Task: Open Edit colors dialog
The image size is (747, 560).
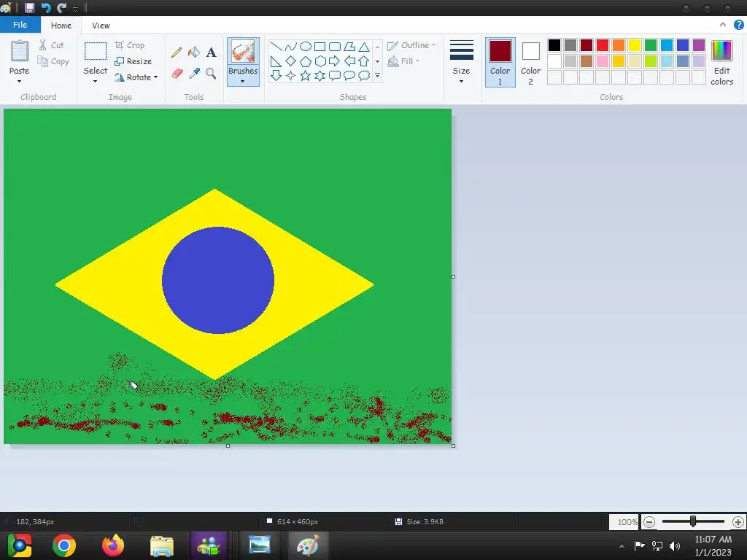Action: (x=721, y=63)
